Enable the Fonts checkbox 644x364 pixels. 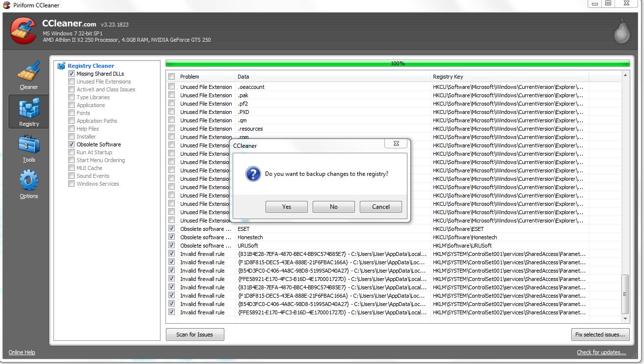71,112
